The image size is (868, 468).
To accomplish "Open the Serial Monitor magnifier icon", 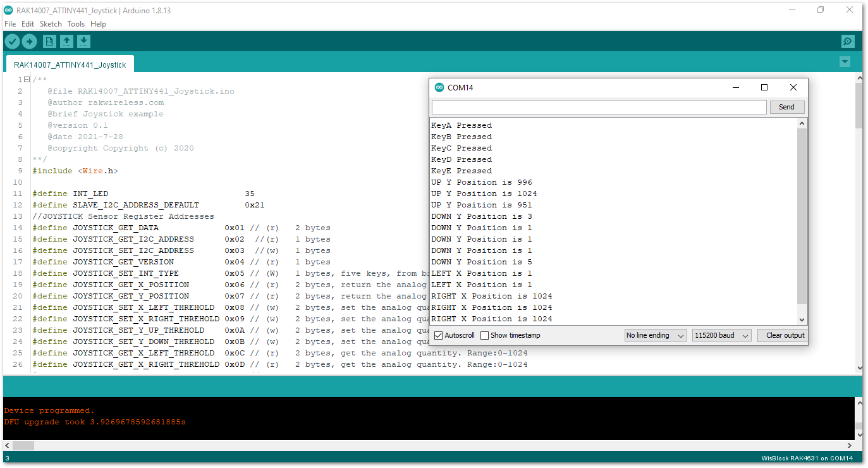I will (848, 42).
